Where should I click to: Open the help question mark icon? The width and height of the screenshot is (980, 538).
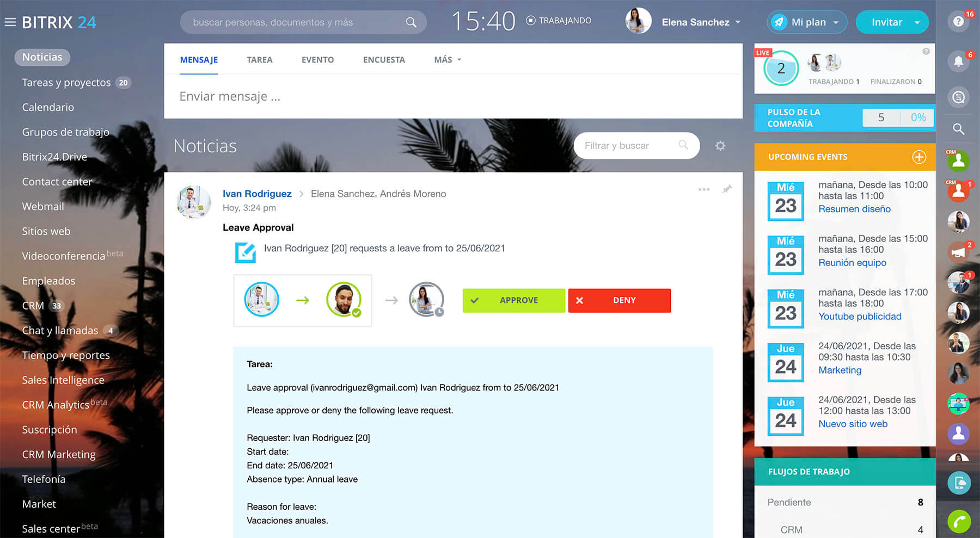(x=958, y=22)
